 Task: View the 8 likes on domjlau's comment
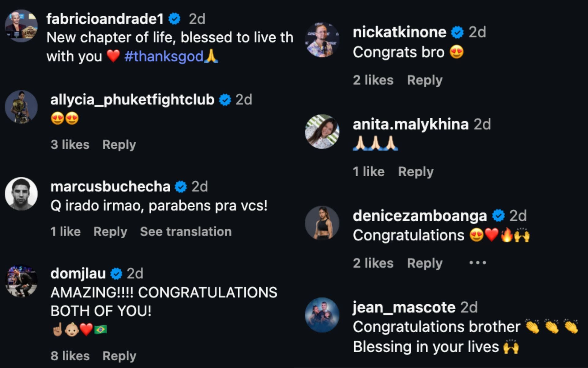point(70,356)
